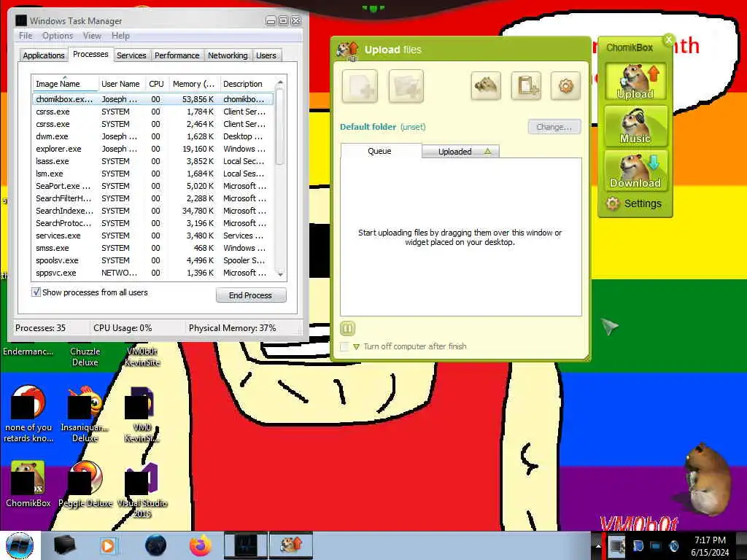Click the Upload hamster button in ChomikBox widget
The width and height of the screenshot is (747, 560).
(636, 82)
